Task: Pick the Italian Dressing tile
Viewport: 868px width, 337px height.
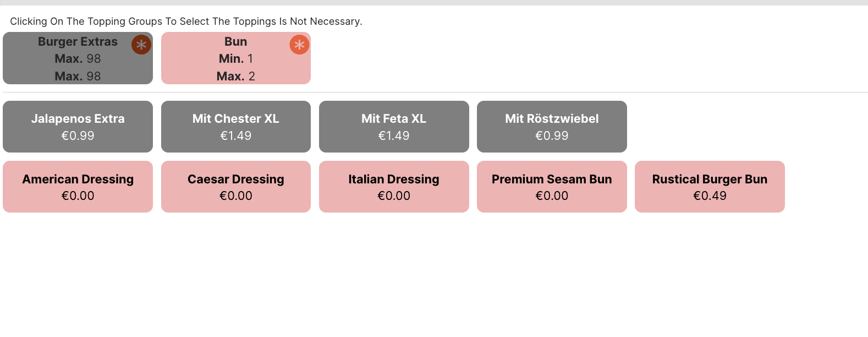Action: (394, 187)
